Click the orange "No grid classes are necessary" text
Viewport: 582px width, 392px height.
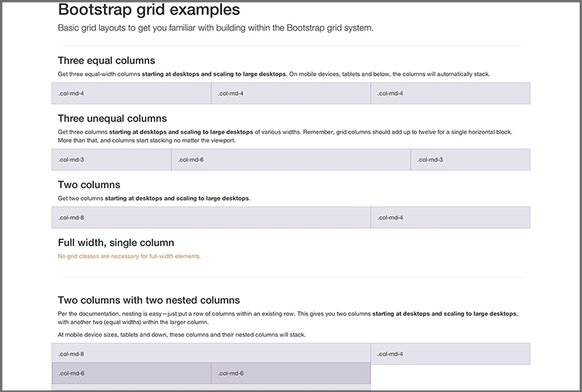tap(129, 256)
